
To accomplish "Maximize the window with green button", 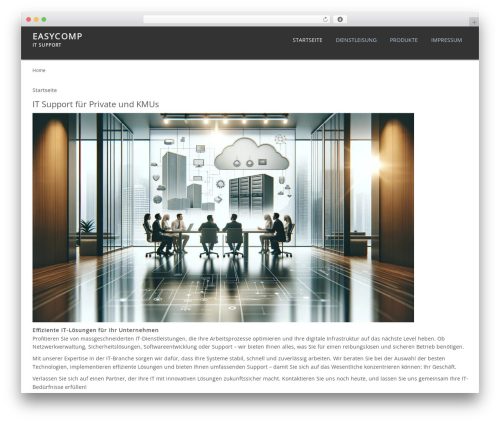I will pyautogui.click(x=44, y=19).
